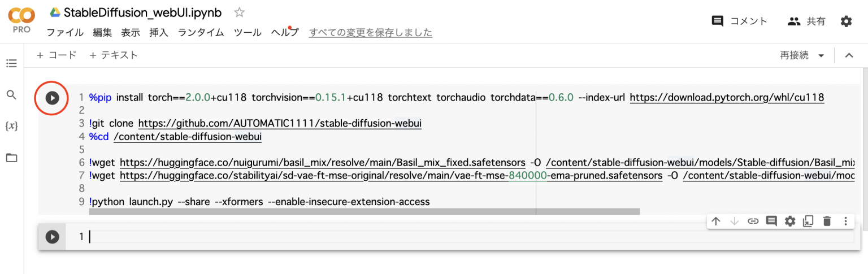The width and height of the screenshot is (868, 274).
Task: Collapse the header with the chevron
Action: click(x=848, y=55)
